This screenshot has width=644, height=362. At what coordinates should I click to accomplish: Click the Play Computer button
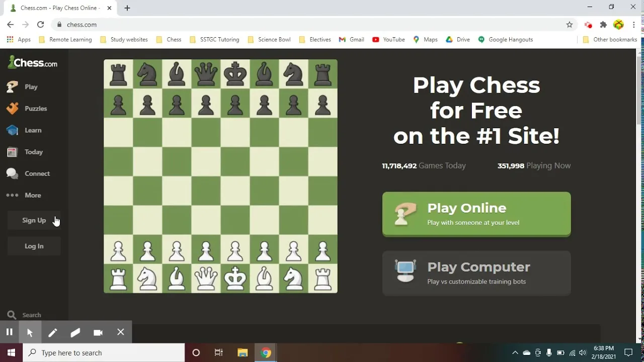[x=476, y=273]
